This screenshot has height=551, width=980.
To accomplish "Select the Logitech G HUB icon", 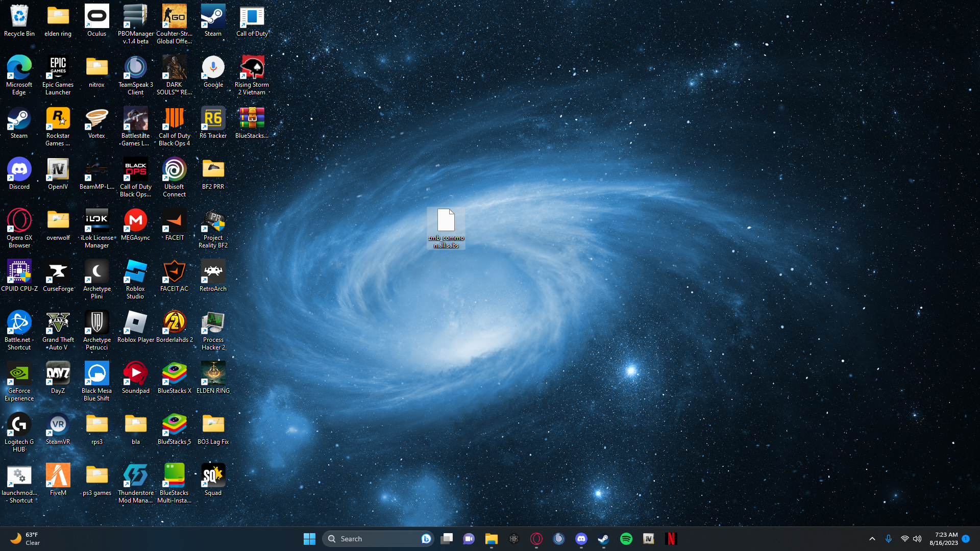I will tap(19, 432).
